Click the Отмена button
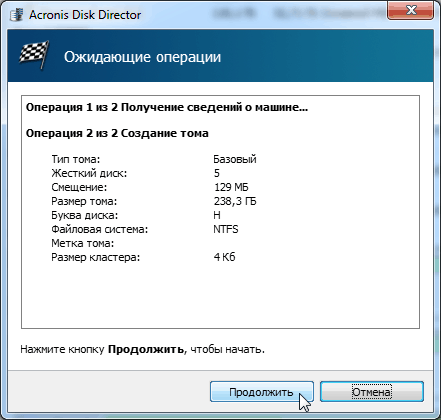This screenshot has height=420, width=441. click(372, 392)
